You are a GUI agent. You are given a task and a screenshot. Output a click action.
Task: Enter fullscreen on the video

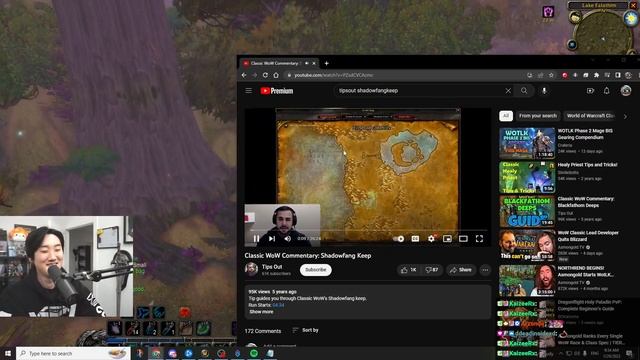tap(479, 239)
